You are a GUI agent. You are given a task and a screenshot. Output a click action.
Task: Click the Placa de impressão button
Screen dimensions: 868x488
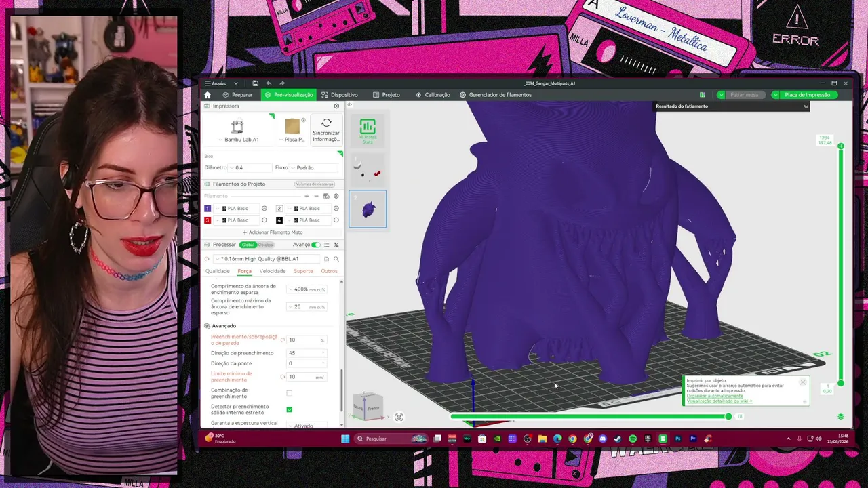(x=807, y=95)
